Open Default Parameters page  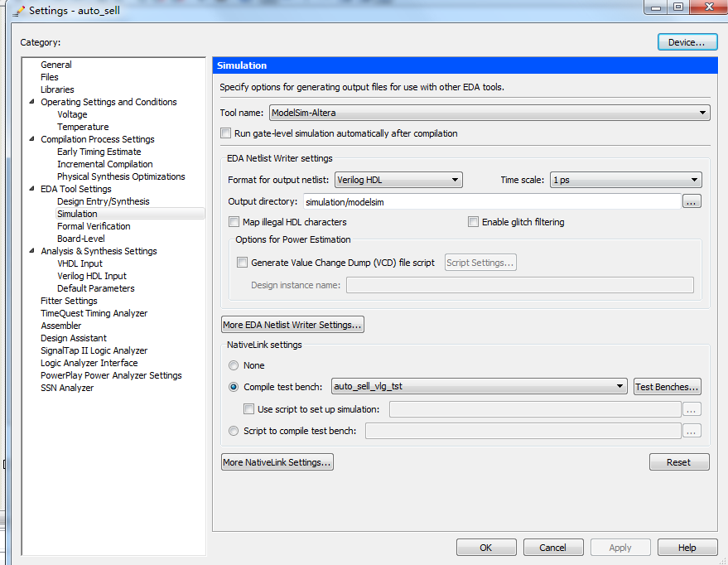[x=95, y=289]
